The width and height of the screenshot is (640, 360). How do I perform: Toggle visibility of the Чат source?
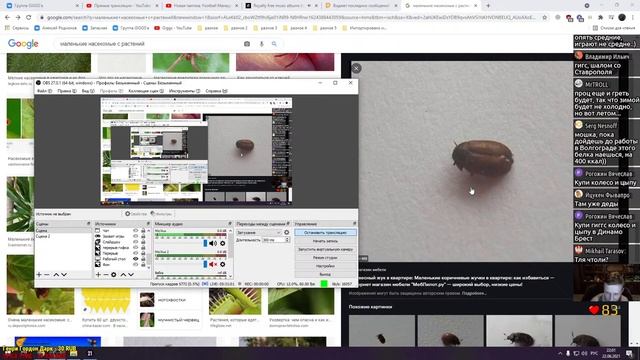[x=136, y=231]
